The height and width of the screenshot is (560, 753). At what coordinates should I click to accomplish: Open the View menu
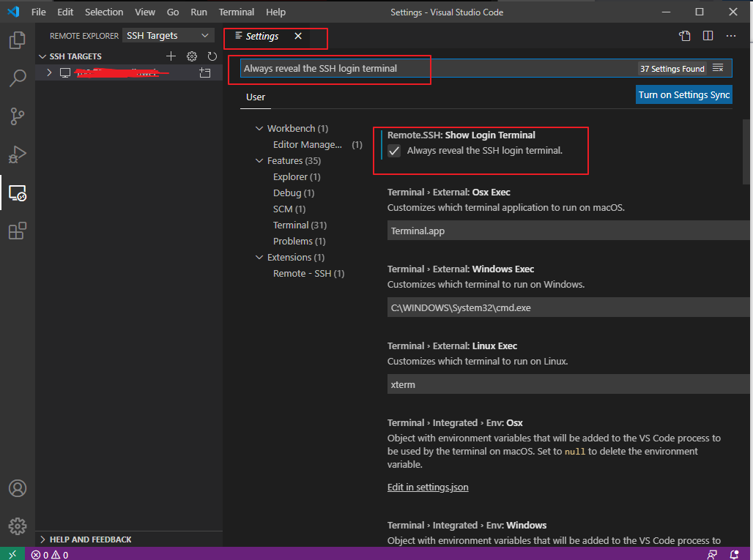pyautogui.click(x=145, y=12)
